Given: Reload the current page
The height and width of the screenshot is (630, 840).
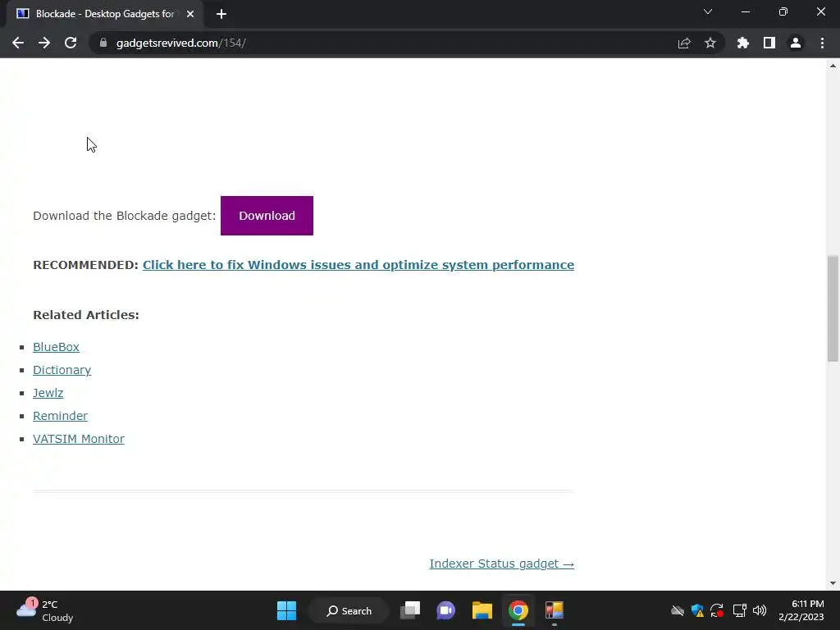Looking at the screenshot, I should click(x=71, y=43).
